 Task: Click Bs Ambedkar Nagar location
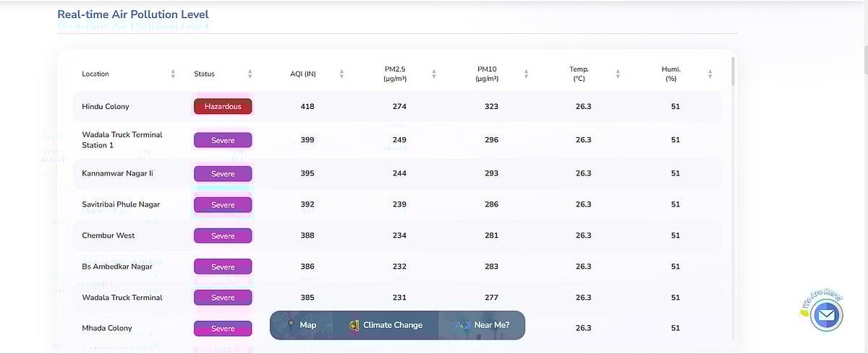coord(116,267)
